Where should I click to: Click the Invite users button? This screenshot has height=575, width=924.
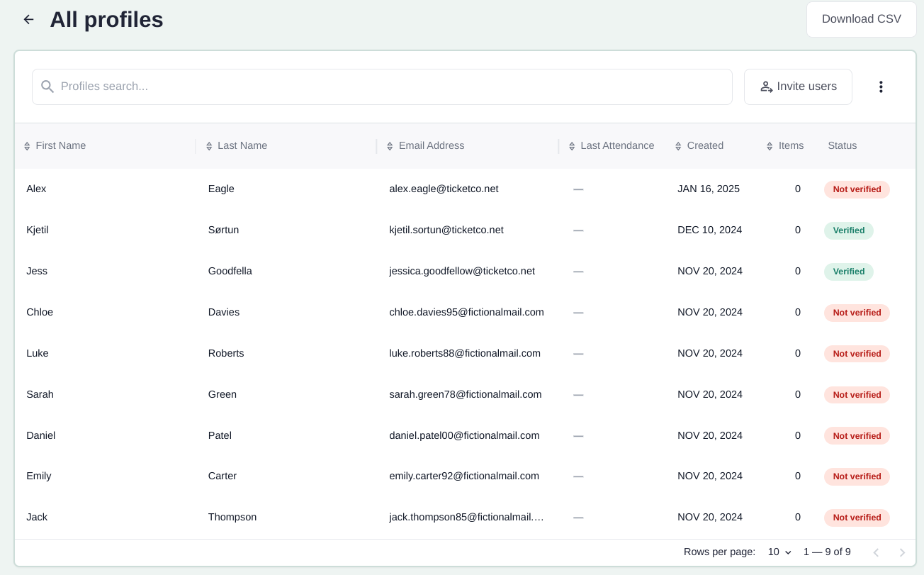798,86
